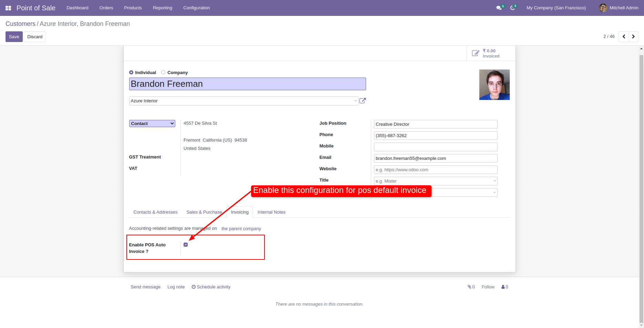Open the Orders menu

[106, 8]
